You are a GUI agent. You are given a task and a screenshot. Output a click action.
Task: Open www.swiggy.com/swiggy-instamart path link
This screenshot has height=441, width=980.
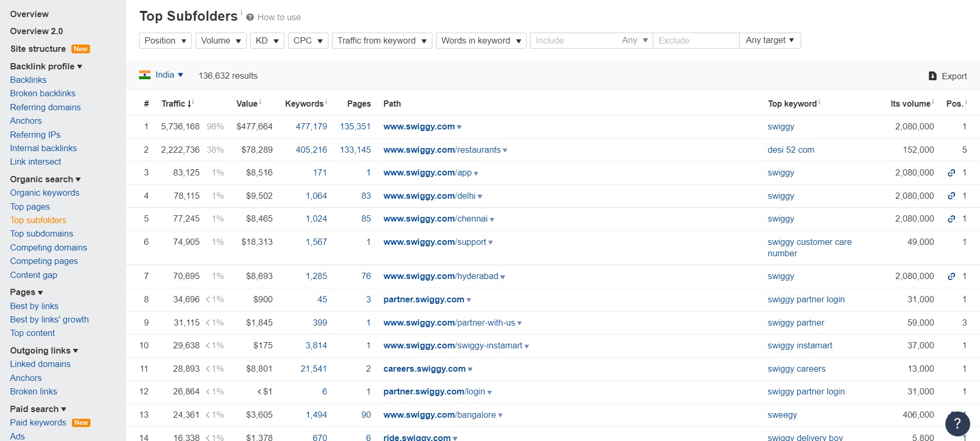click(x=453, y=345)
